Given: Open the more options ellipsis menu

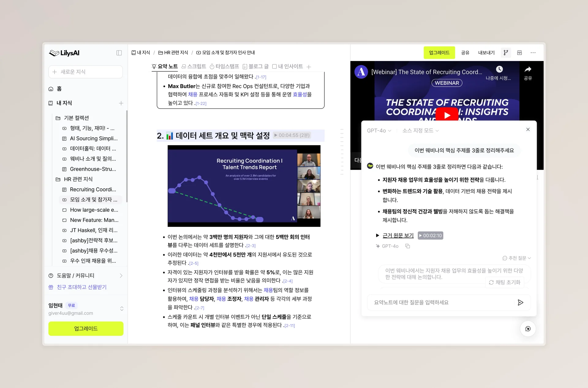Looking at the screenshot, I should point(533,52).
